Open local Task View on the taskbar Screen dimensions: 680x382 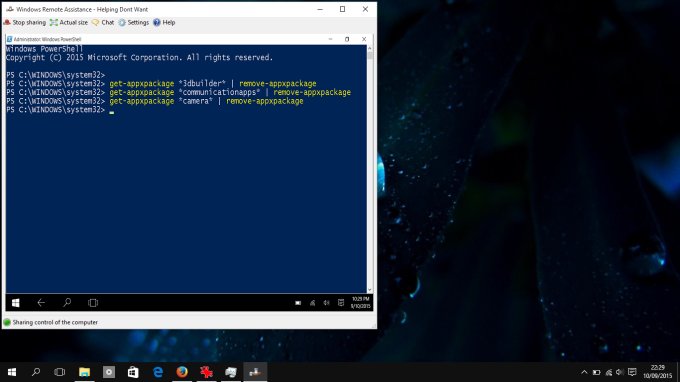click(60, 372)
